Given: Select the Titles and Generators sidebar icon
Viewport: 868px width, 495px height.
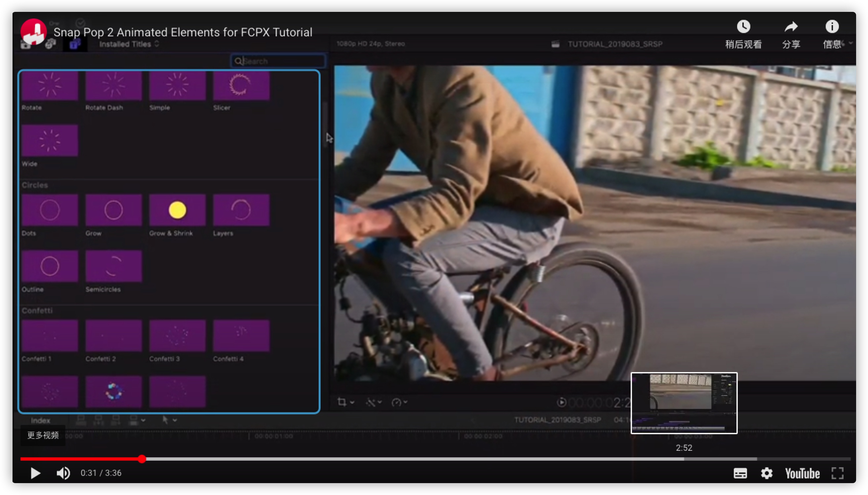Looking at the screenshot, I should click(x=75, y=44).
